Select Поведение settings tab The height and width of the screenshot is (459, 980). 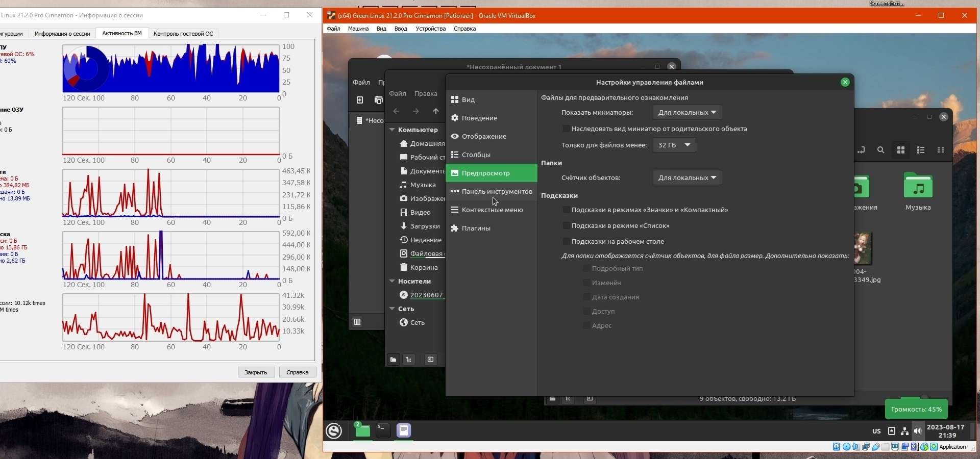492,118
